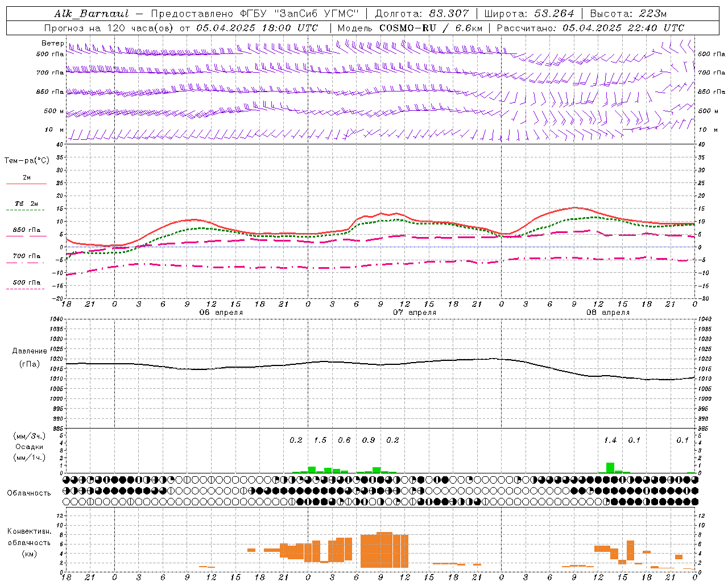Click the '08 апреля' date label
728x582 pixels.
[x=608, y=313]
